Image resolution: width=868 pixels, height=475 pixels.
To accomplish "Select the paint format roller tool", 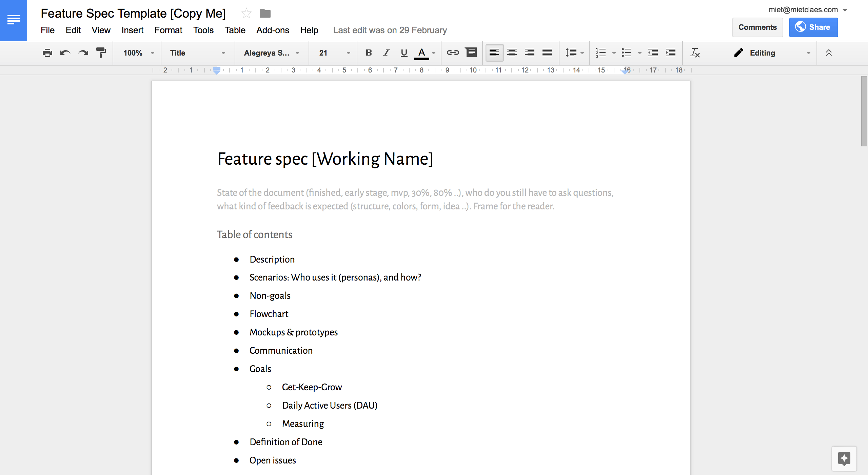I will [x=101, y=53].
